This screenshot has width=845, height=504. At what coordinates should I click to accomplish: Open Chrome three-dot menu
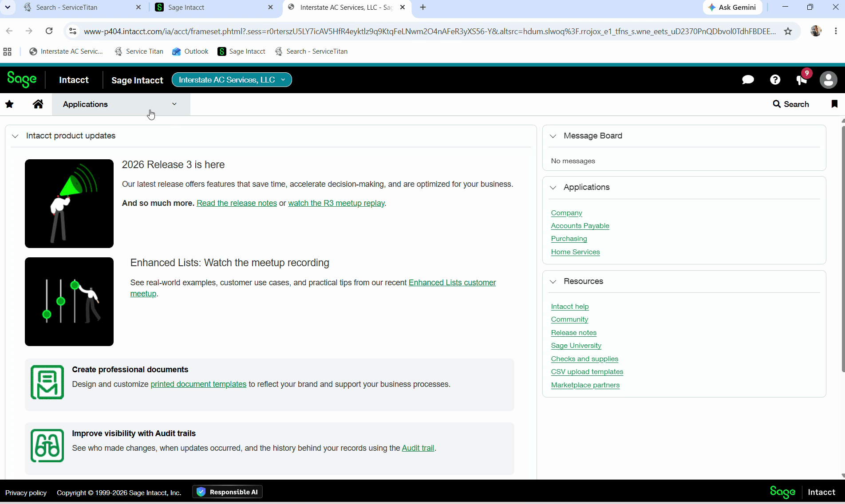coord(836,31)
